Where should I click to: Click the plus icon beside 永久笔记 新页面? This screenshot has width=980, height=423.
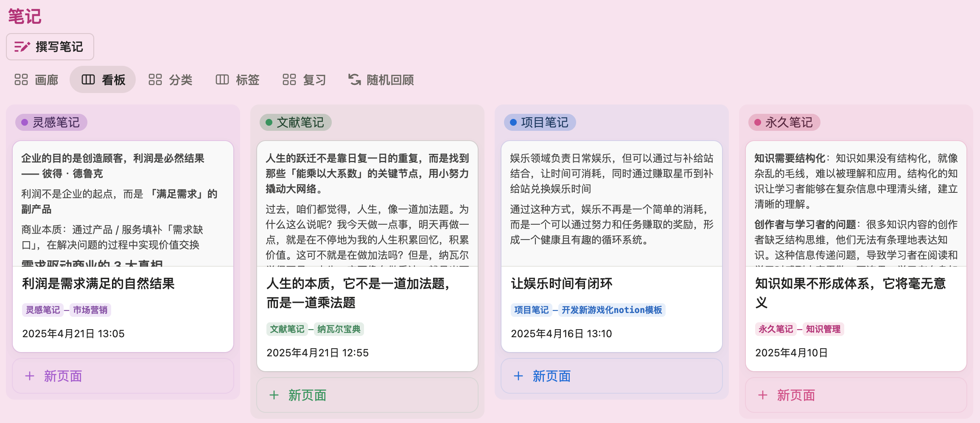(x=763, y=395)
